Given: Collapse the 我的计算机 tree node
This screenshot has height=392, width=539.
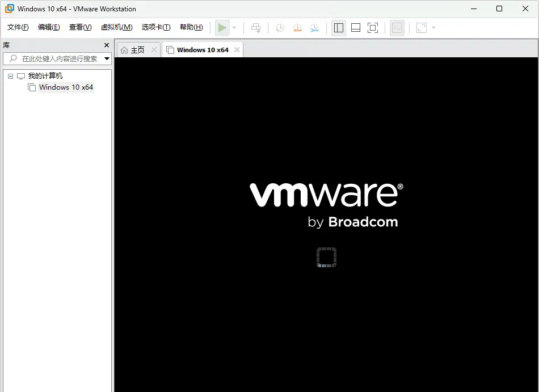Looking at the screenshot, I should pyautogui.click(x=11, y=76).
